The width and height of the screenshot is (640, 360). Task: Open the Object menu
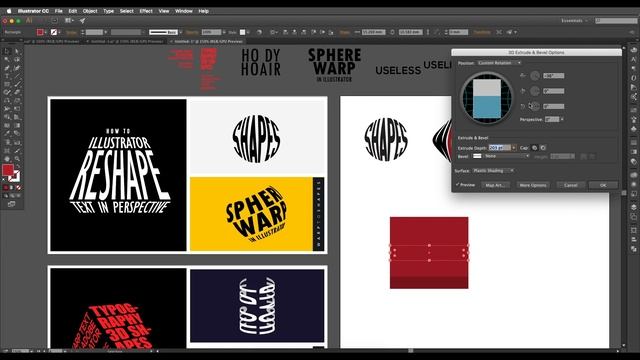90,11
